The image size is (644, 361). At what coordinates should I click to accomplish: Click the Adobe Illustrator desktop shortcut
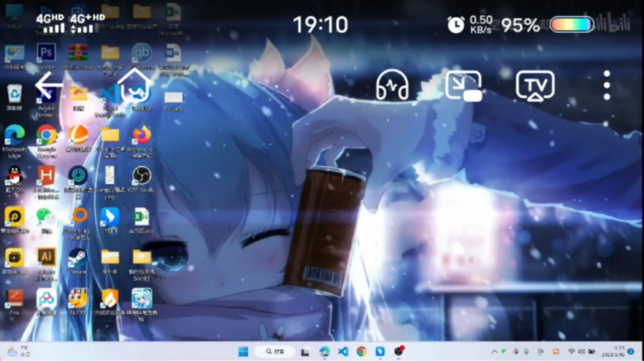click(x=47, y=257)
